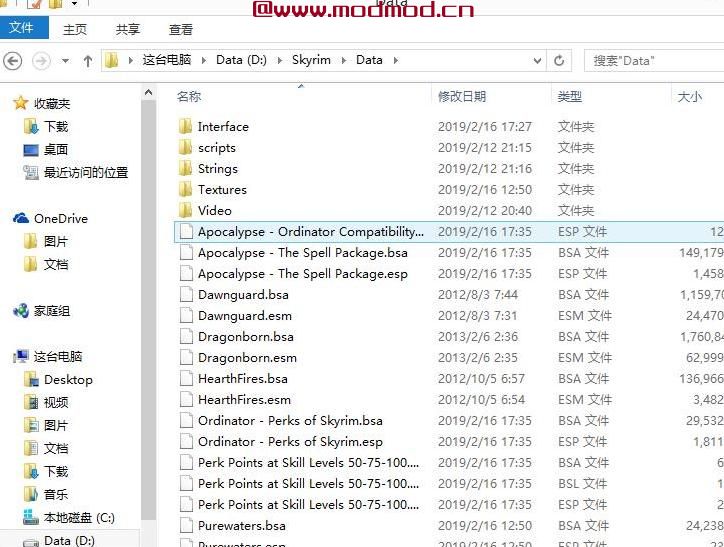The height and width of the screenshot is (547, 724).
Task: Select Ordinator - Perks of Skyrim.bsa icon
Action: point(186,421)
